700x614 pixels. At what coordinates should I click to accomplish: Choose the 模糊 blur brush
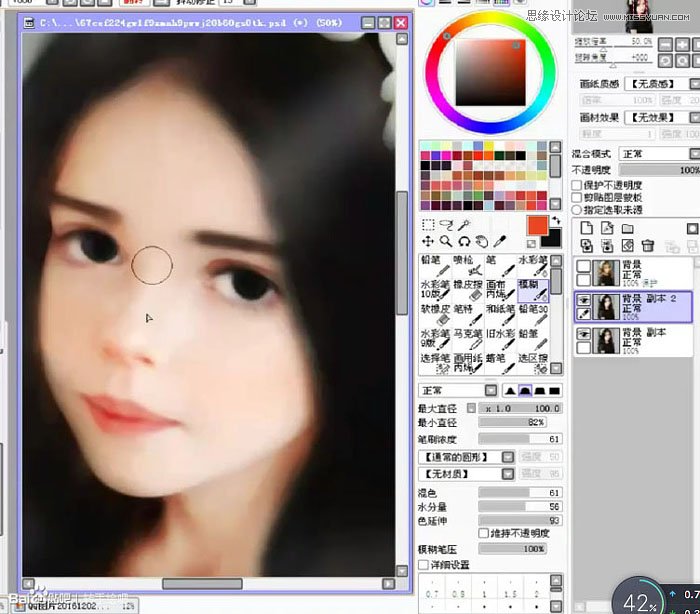pyautogui.click(x=533, y=290)
